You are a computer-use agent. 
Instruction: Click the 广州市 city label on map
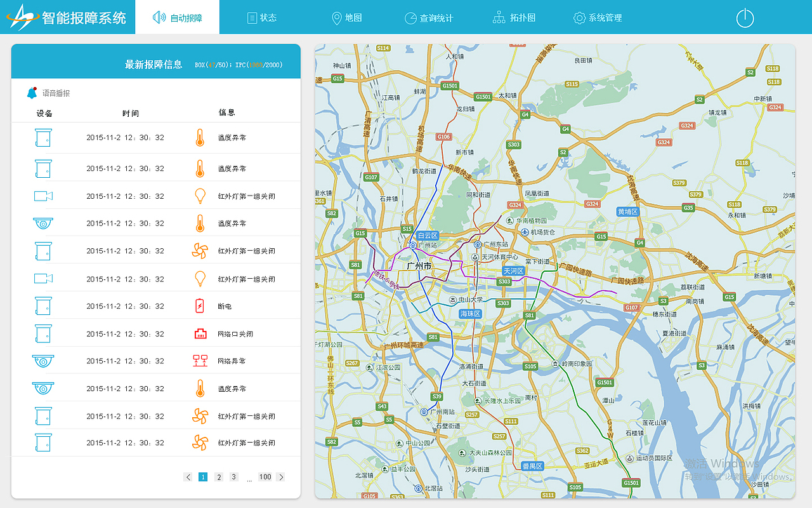point(418,266)
